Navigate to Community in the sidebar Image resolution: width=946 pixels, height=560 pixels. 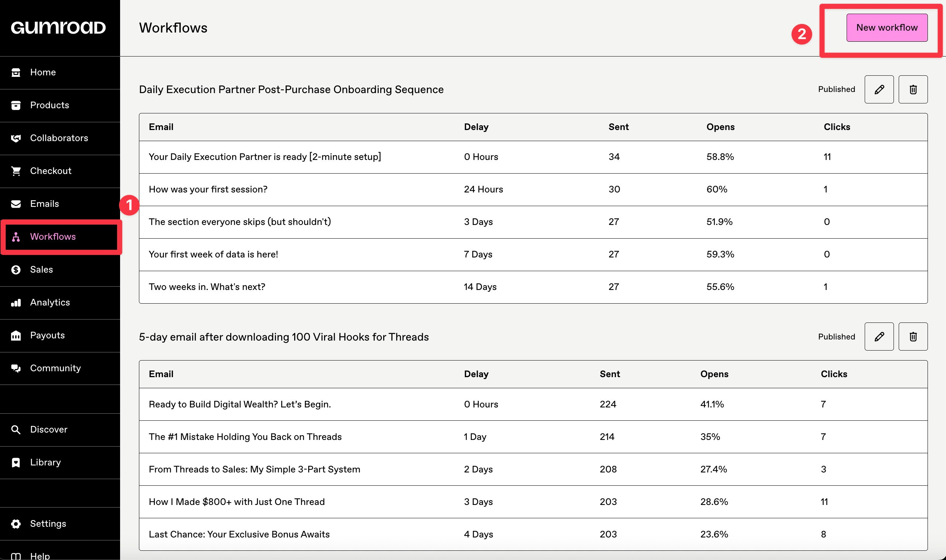(55, 368)
